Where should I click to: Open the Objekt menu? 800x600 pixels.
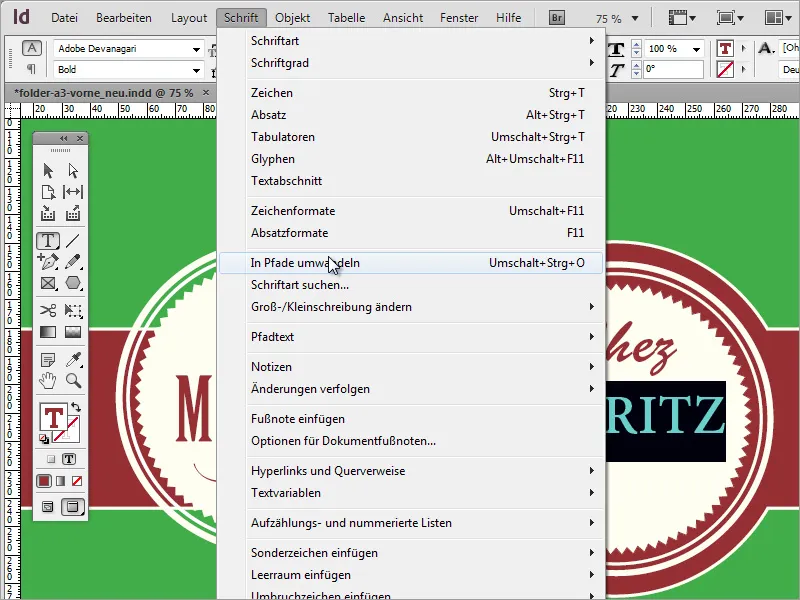[292, 18]
